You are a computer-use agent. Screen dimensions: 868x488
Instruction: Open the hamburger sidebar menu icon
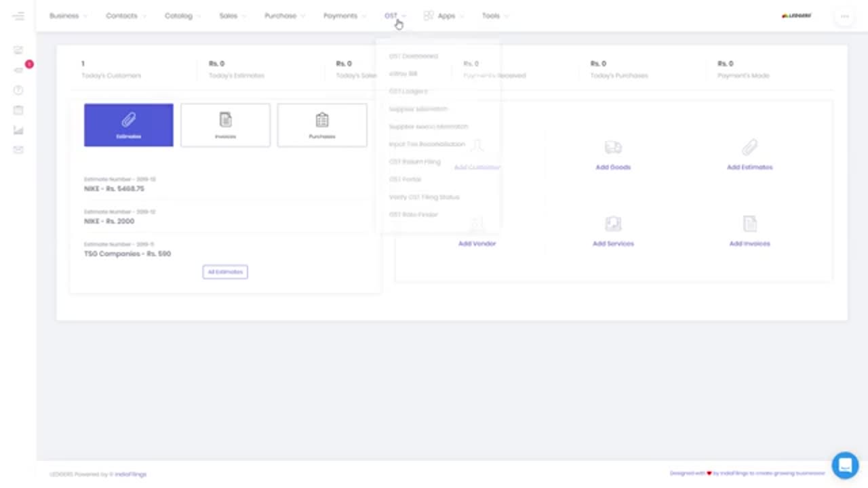pos(18,16)
